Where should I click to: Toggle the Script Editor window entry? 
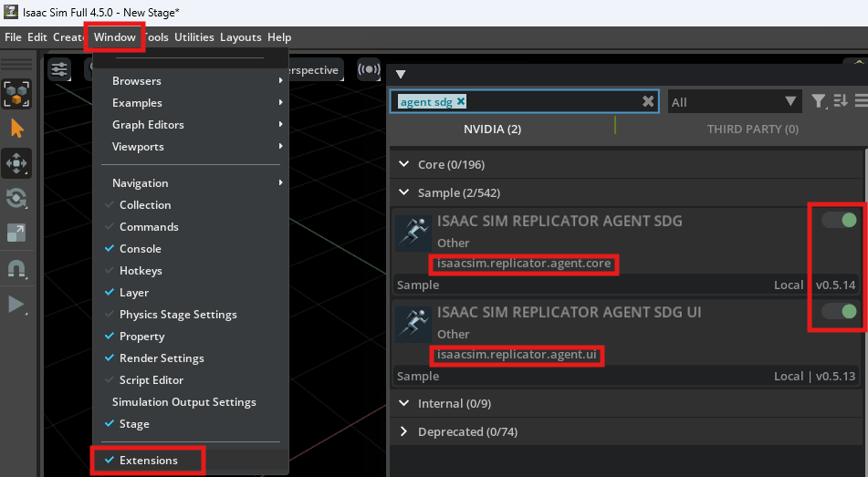coord(191,380)
